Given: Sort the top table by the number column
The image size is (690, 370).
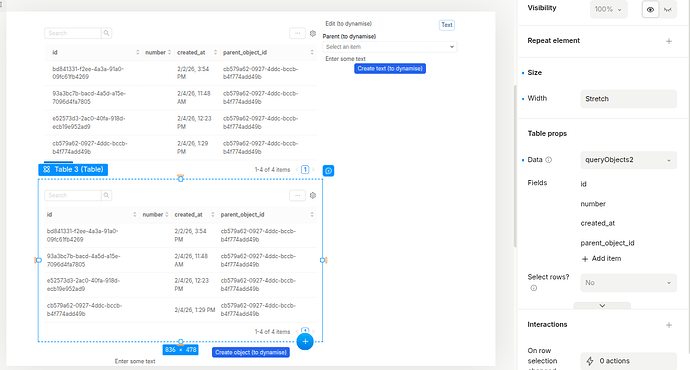Looking at the screenshot, I should click(169, 52).
